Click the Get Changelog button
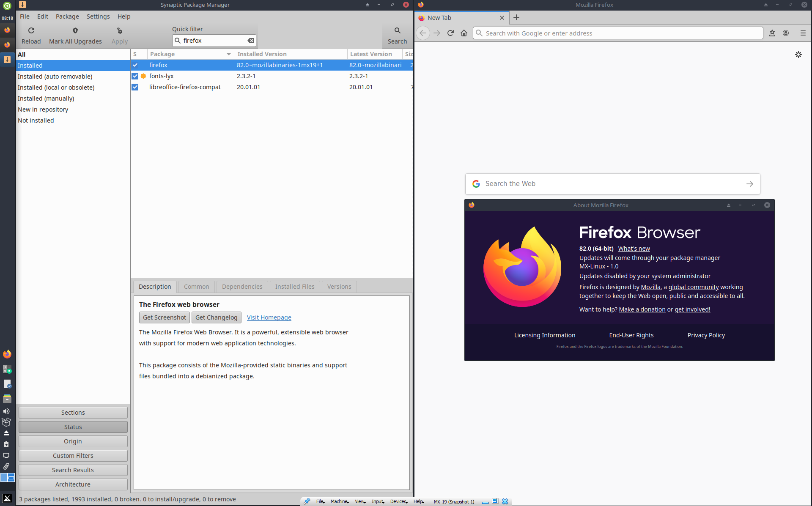Image resolution: width=812 pixels, height=506 pixels. pyautogui.click(x=216, y=317)
